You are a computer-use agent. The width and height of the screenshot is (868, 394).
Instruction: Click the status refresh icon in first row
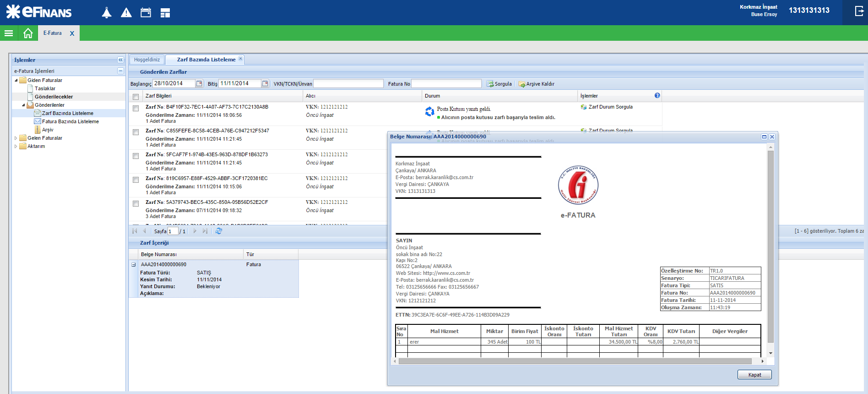point(429,111)
